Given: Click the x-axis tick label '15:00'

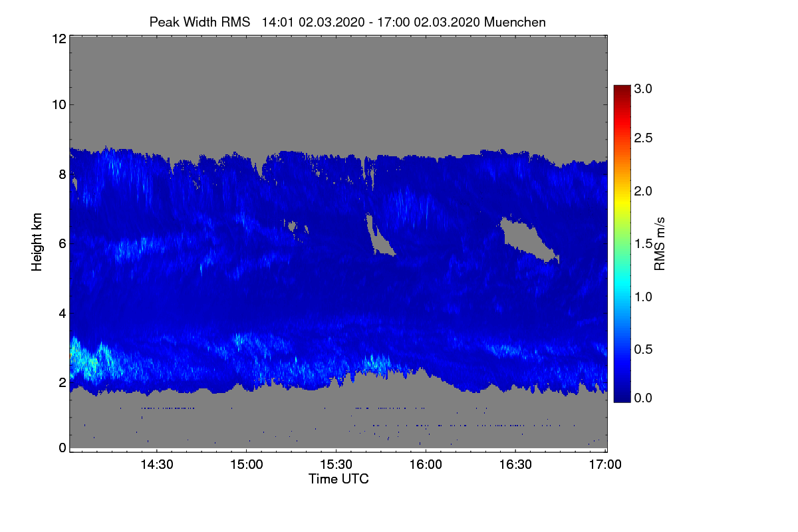Looking at the screenshot, I should [246, 465].
